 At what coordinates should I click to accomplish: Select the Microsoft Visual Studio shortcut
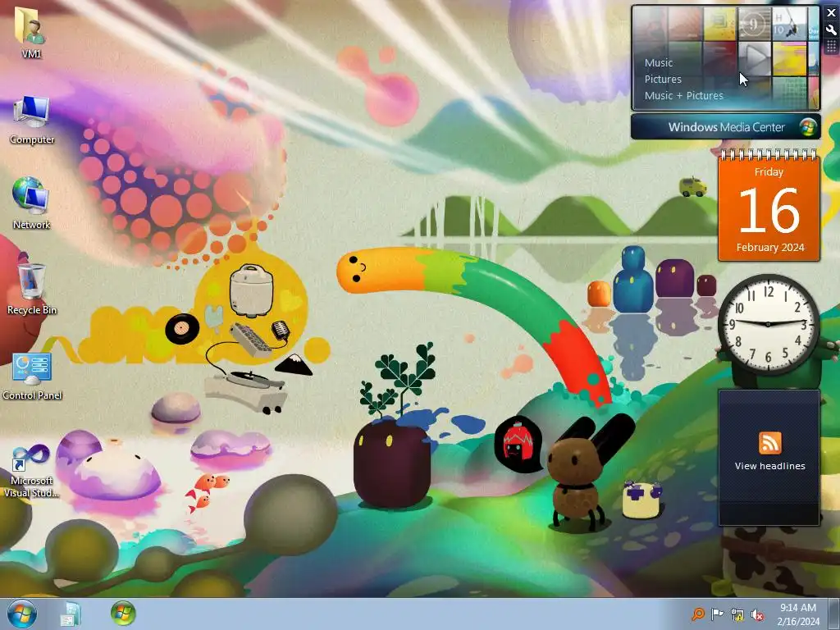pos(32,470)
